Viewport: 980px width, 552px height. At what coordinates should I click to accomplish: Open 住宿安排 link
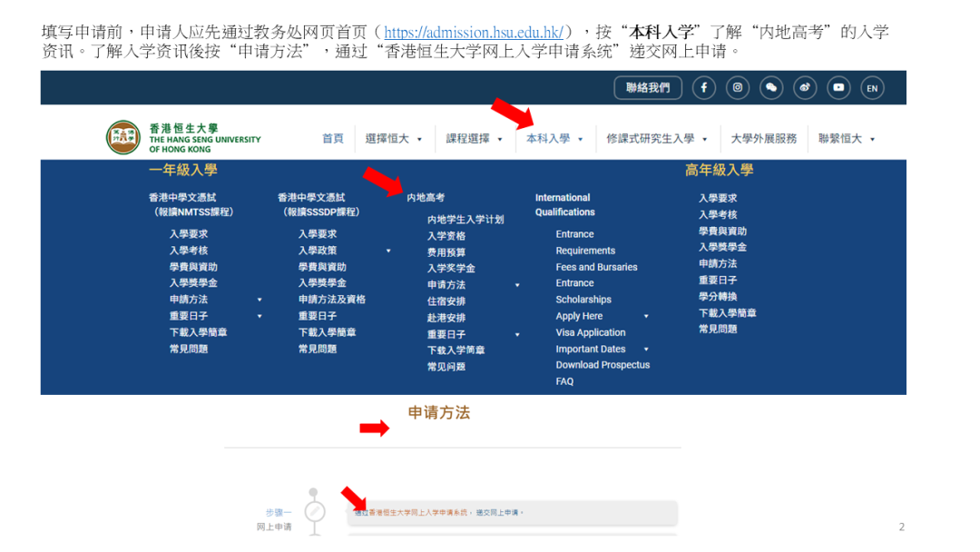point(446,301)
